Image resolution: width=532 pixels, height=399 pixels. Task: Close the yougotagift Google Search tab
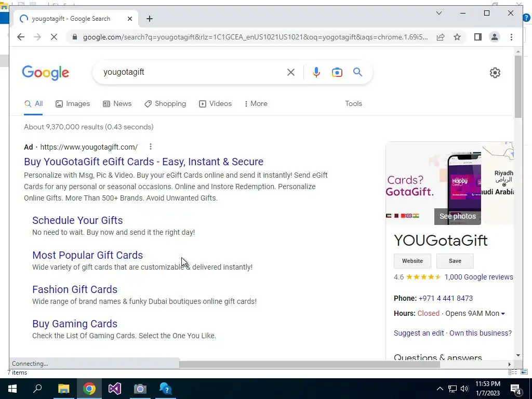(x=129, y=19)
